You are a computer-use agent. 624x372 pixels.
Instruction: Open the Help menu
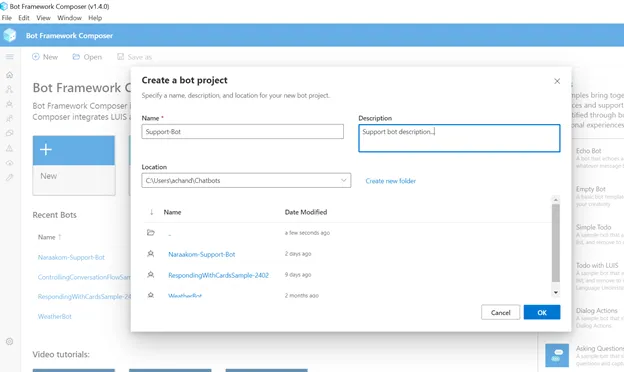(x=95, y=18)
